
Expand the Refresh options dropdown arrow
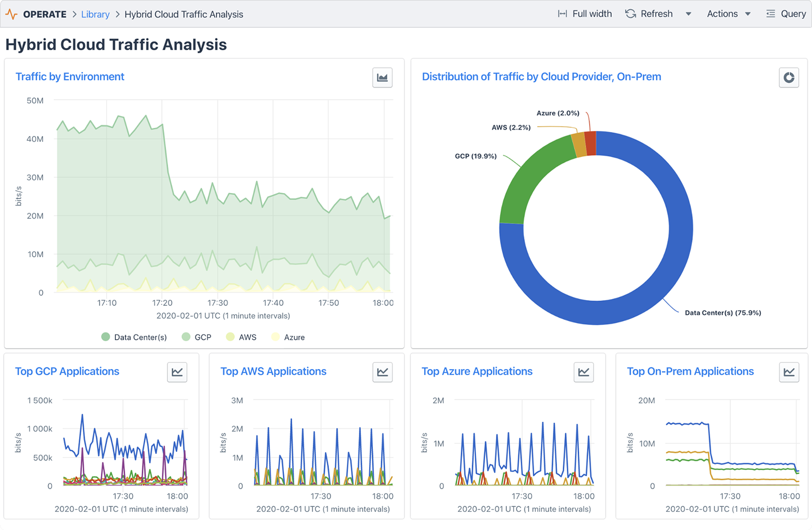[x=688, y=14]
